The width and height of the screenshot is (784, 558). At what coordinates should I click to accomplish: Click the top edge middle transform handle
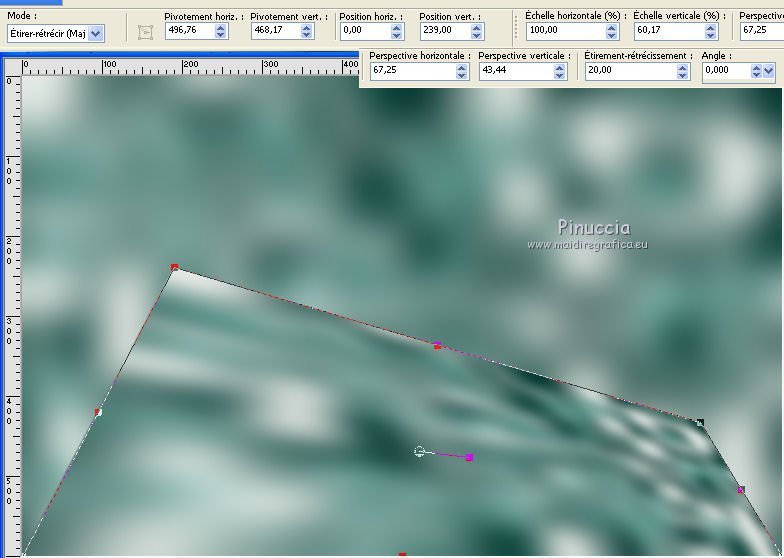click(x=437, y=346)
